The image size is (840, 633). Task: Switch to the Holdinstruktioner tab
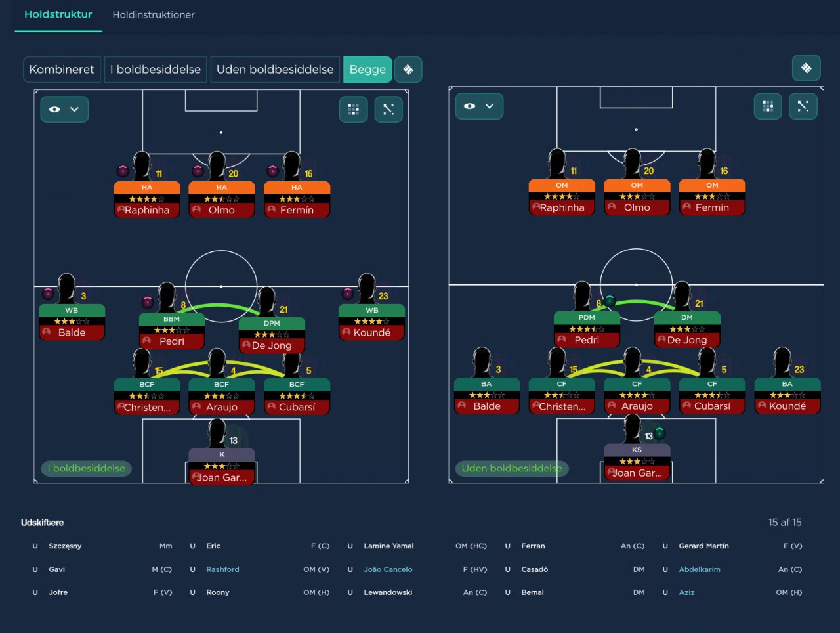point(154,14)
